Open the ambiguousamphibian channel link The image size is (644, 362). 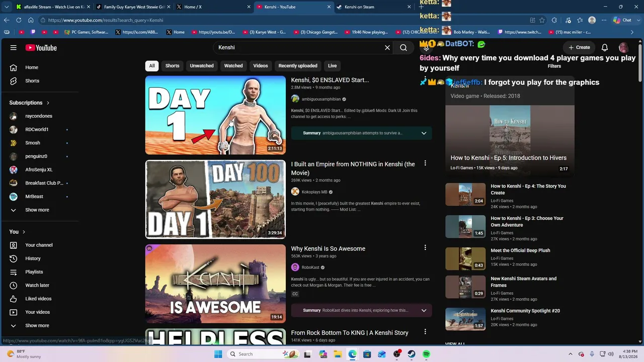coord(321,99)
